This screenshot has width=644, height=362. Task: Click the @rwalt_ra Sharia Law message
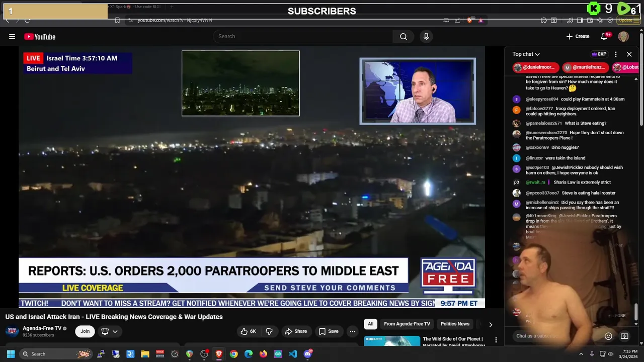click(568, 182)
